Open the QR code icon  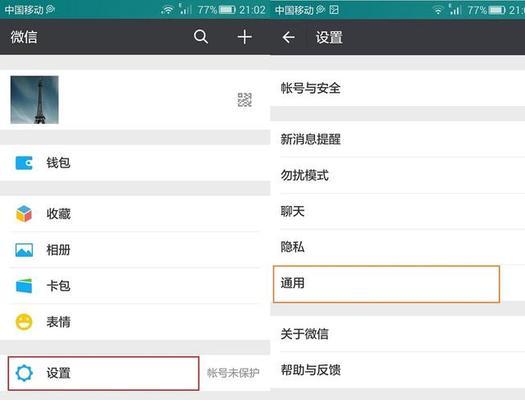pyautogui.click(x=245, y=100)
